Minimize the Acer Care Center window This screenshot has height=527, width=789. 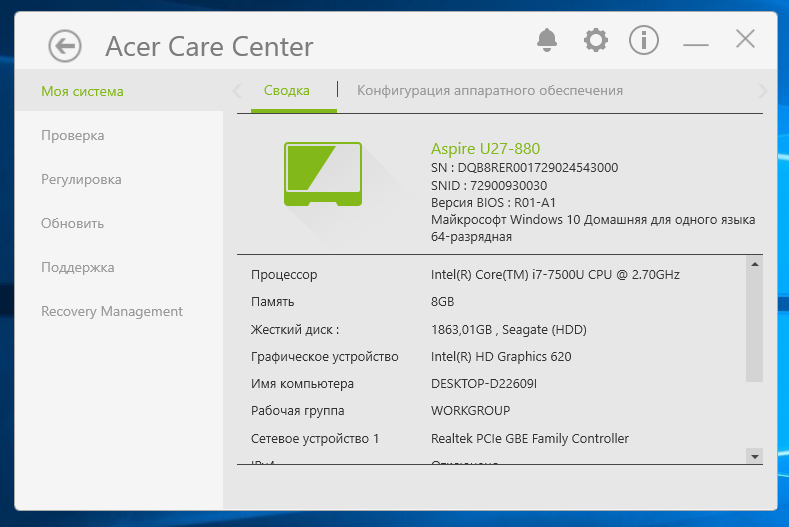point(696,45)
